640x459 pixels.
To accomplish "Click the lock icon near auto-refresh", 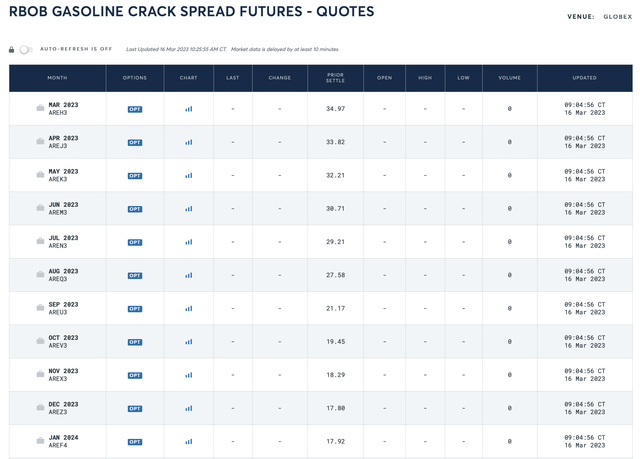I will coord(11,49).
